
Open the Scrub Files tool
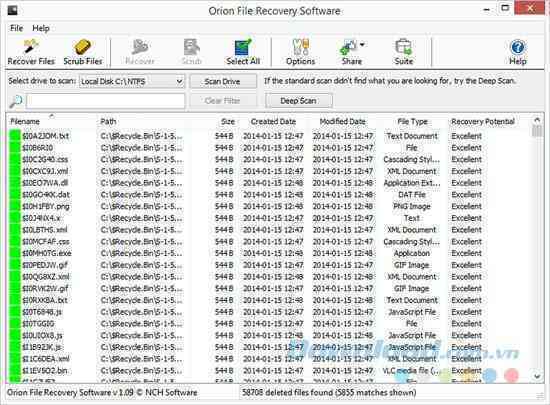point(83,52)
